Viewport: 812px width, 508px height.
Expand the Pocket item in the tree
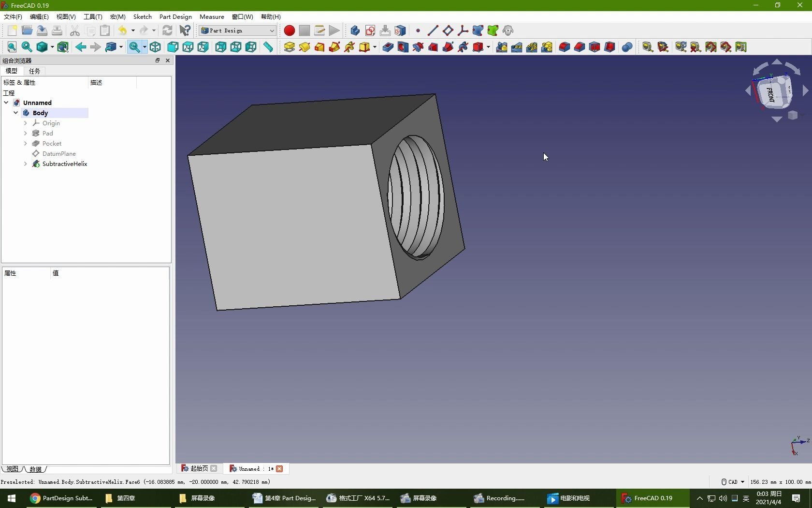(26, 143)
